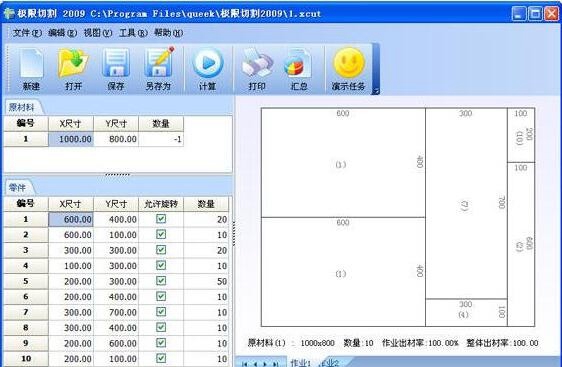The image size is (562, 367).
Task: Expand the toolbar overflow arrow
Action: click(376, 91)
